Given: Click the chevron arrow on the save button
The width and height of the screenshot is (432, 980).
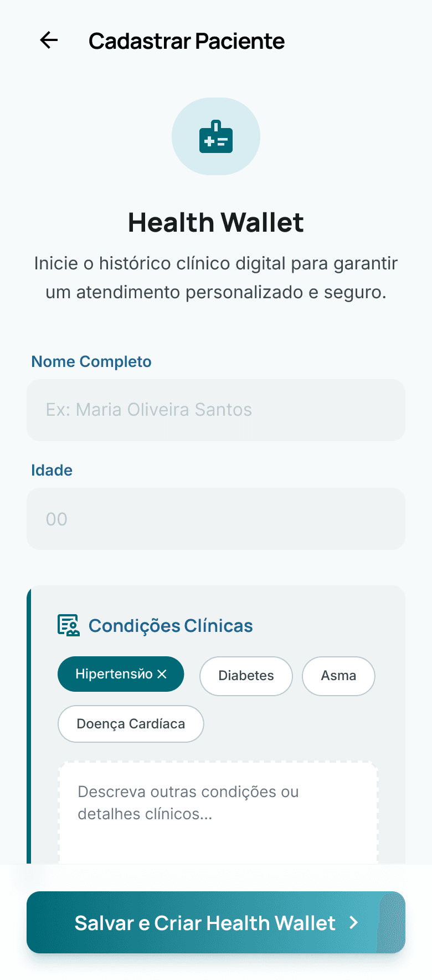Looking at the screenshot, I should pos(354,922).
